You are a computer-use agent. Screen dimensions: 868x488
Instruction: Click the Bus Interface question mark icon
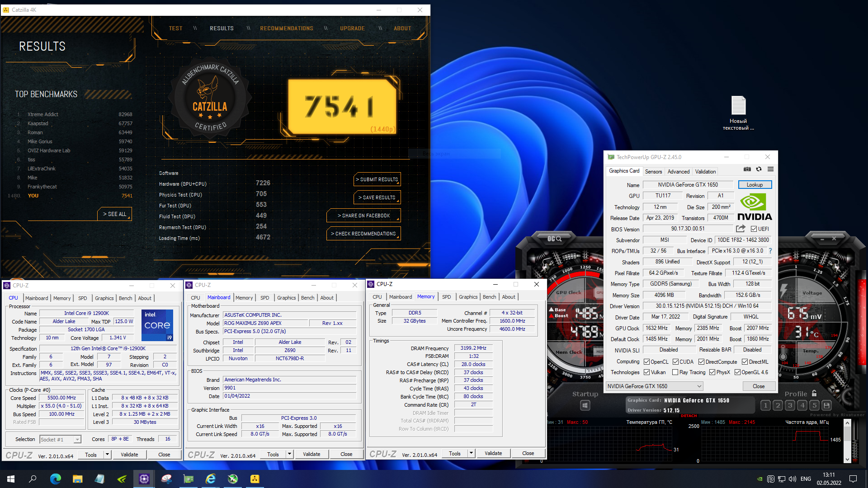pyautogui.click(x=770, y=251)
